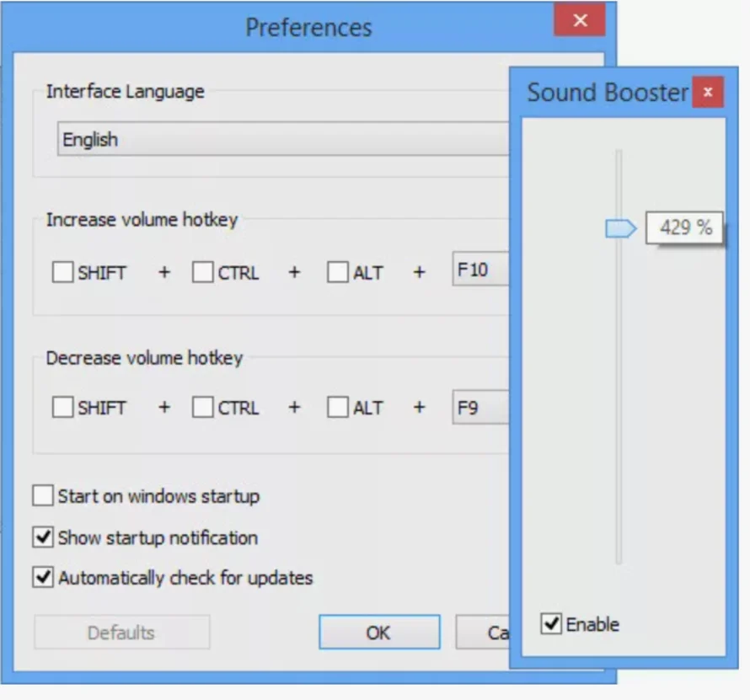Close the Preferences window
This screenshot has height=700, width=750.
pos(580,19)
